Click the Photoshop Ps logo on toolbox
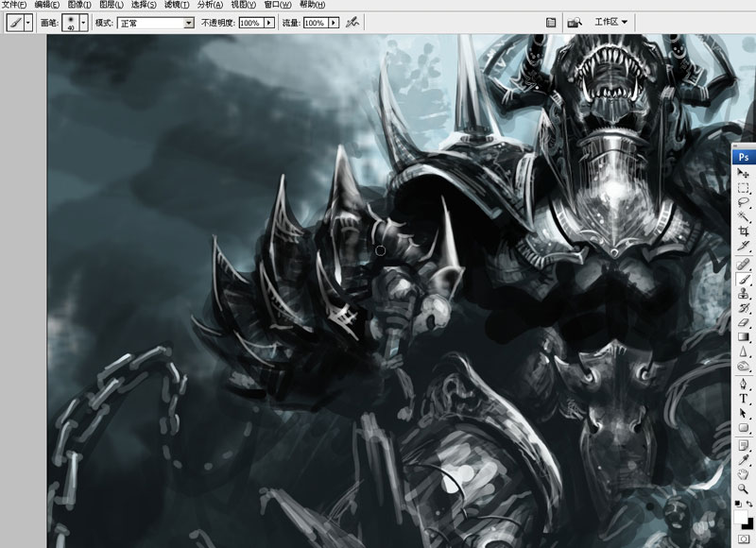Image resolution: width=756 pixels, height=548 pixels. coord(744,157)
